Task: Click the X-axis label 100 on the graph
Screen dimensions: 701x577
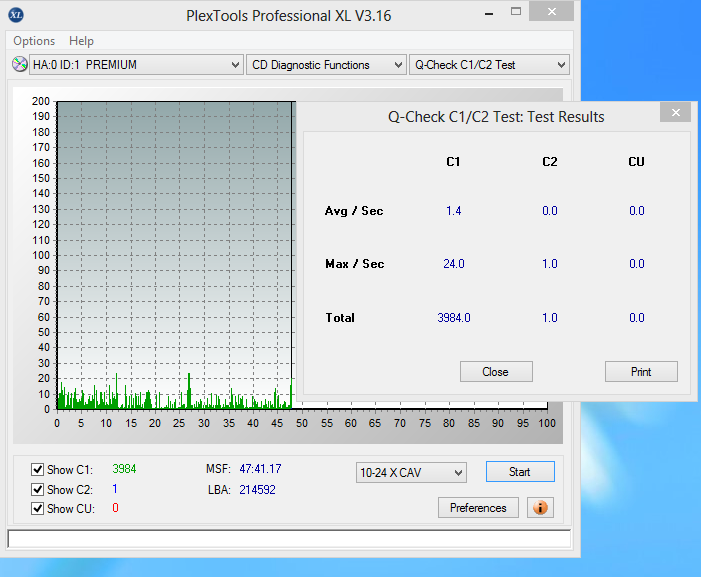Action: tap(547, 423)
